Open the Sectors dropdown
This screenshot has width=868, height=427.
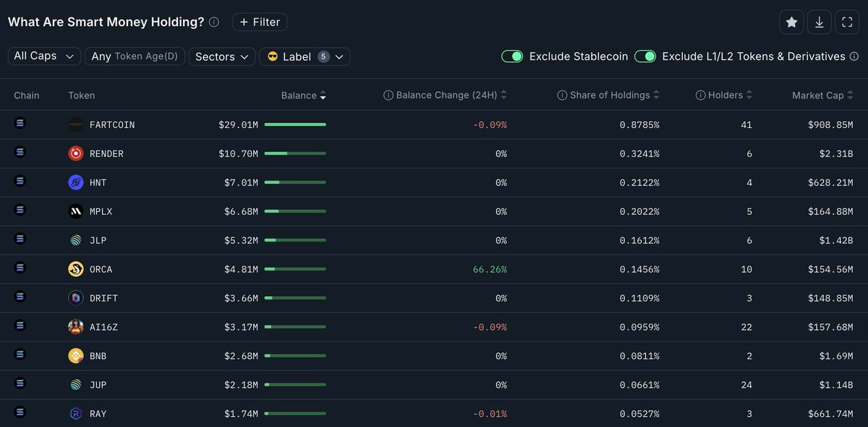(222, 56)
